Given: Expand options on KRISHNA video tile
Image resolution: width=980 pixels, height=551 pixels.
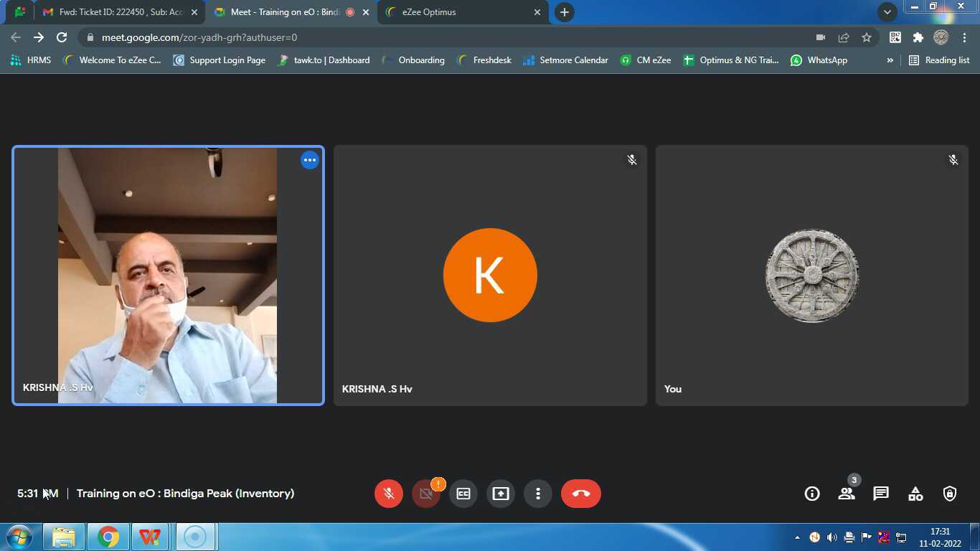Looking at the screenshot, I should (310, 161).
